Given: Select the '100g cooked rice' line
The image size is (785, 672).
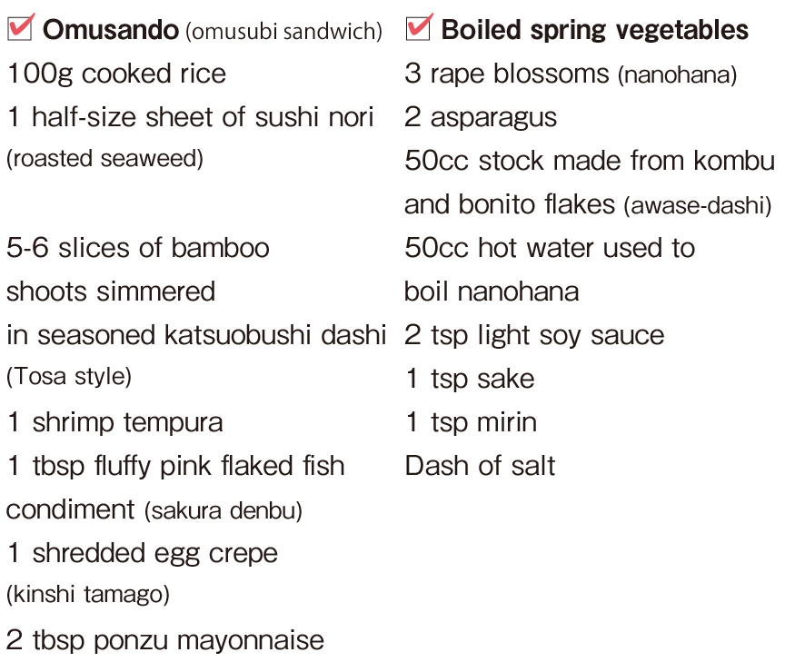Looking at the screenshot, I should tap(116, 74).
